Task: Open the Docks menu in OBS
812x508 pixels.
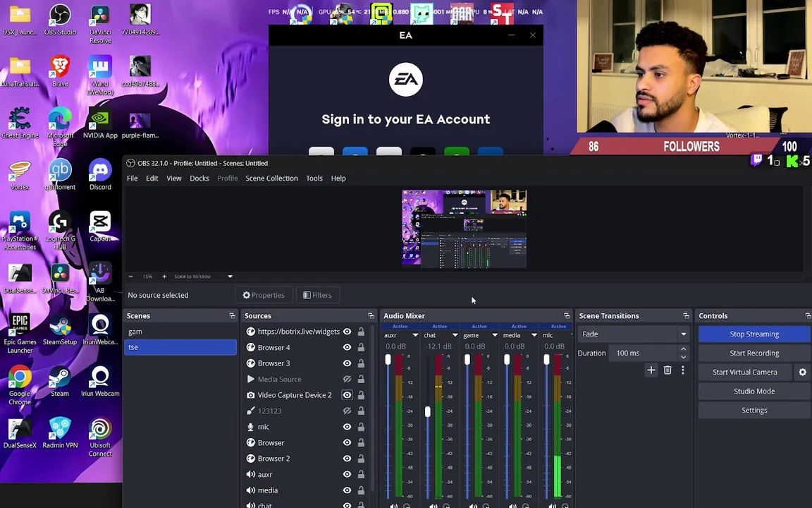Action: (x=199, y=179)
